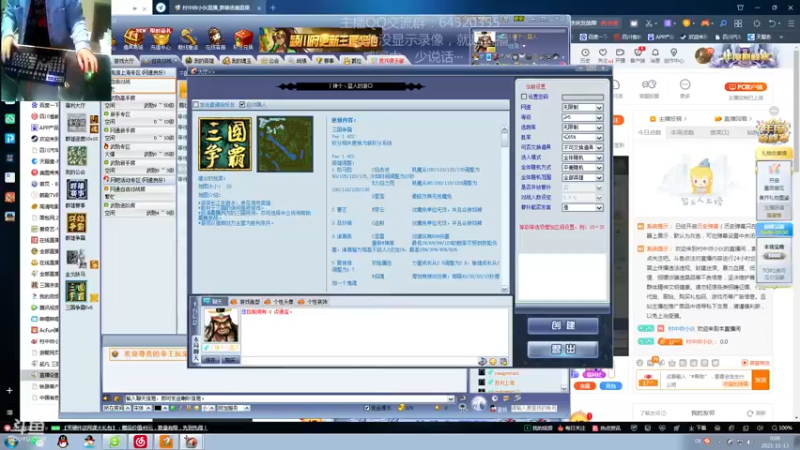
Task: Pick the black font color swatch
Action: [158, 408]
